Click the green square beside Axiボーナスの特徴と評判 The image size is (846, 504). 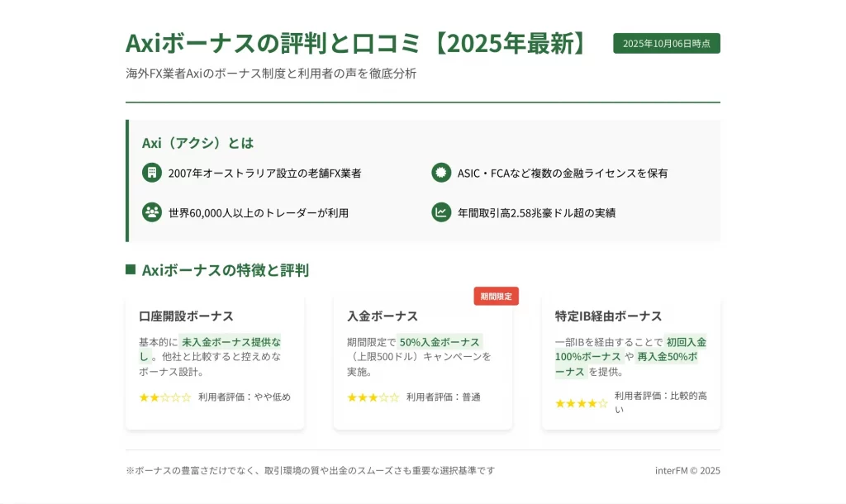point(131,269)
